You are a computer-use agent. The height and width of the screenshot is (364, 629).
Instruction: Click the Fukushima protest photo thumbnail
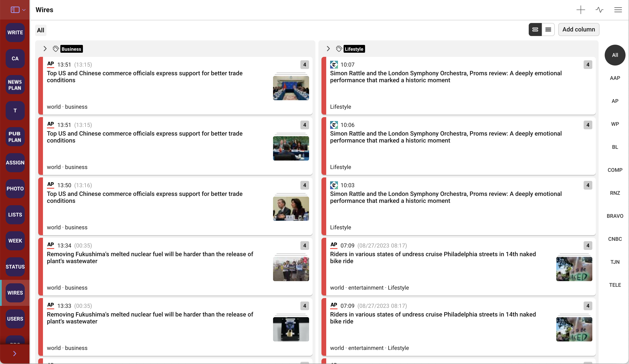pos(291,269)
